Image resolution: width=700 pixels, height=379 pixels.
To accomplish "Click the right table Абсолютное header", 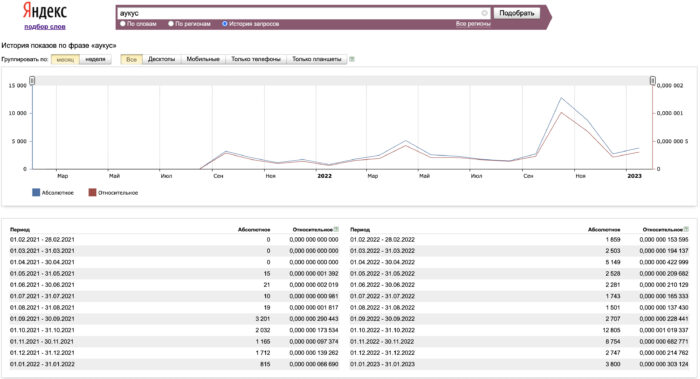I will [604, 229].
